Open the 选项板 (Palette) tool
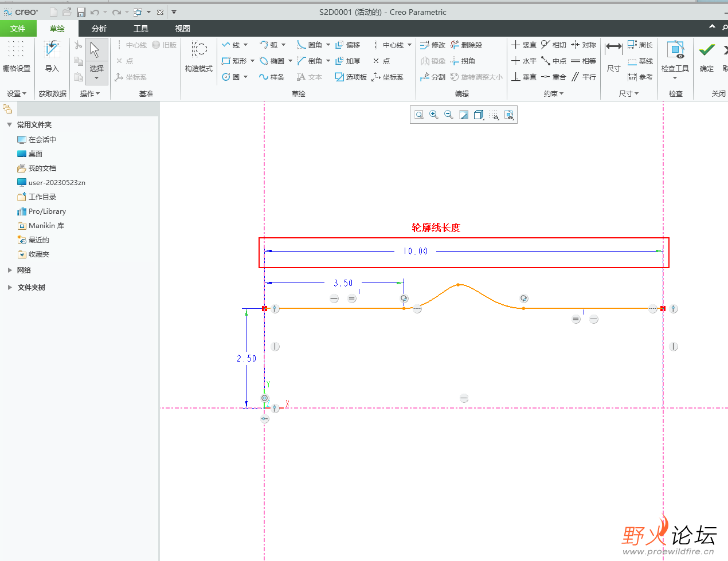The image size is (728, 561). [351, 77]
